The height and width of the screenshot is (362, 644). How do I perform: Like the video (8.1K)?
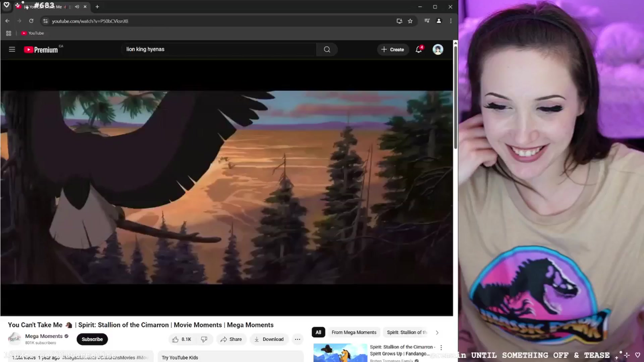(x=181, y=339)
